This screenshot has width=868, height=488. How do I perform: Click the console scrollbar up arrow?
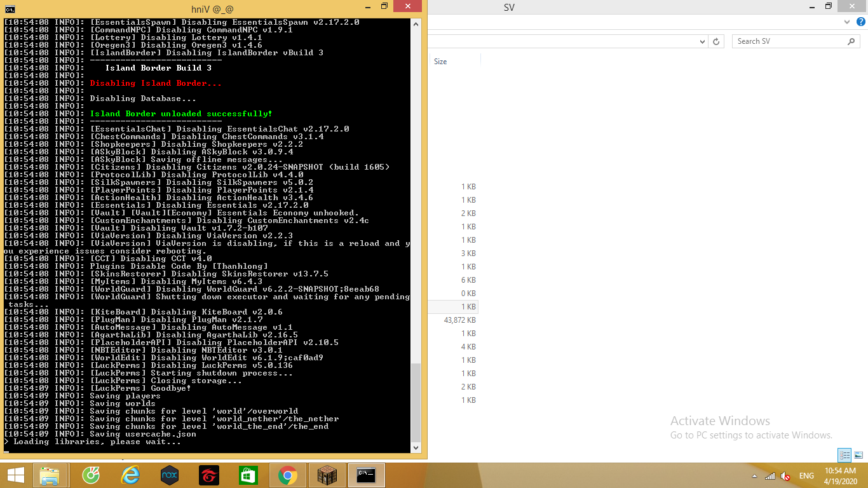click(x=416, y=24)
